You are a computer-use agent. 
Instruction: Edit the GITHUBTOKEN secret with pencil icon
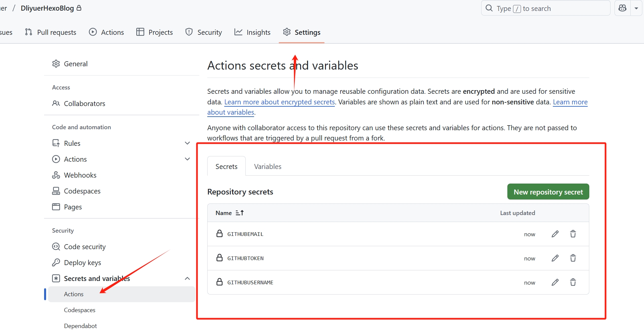(555, 258)
